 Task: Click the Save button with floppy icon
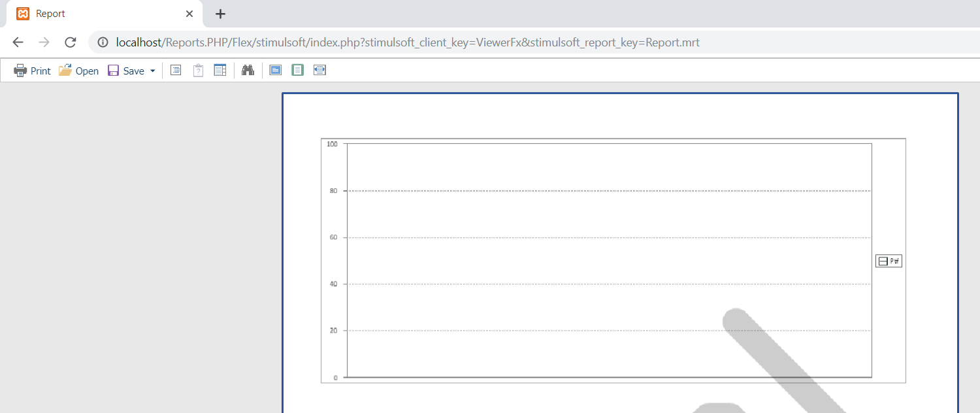(126, 71)
